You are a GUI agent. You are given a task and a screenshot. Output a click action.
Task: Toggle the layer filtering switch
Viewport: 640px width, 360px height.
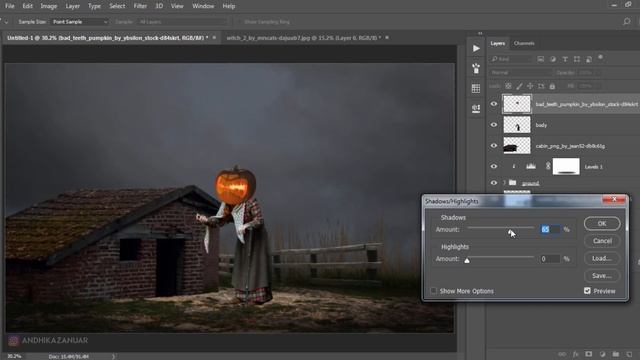click(600, 58)
